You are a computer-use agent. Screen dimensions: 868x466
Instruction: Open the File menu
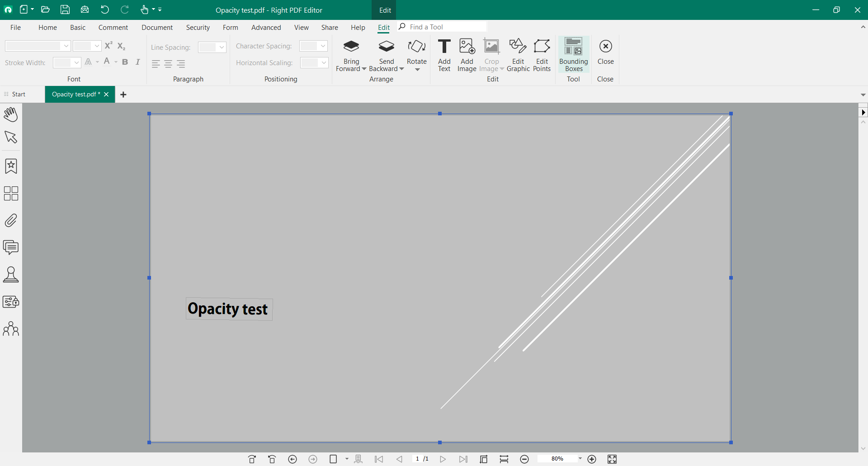(x=15, y=27)
